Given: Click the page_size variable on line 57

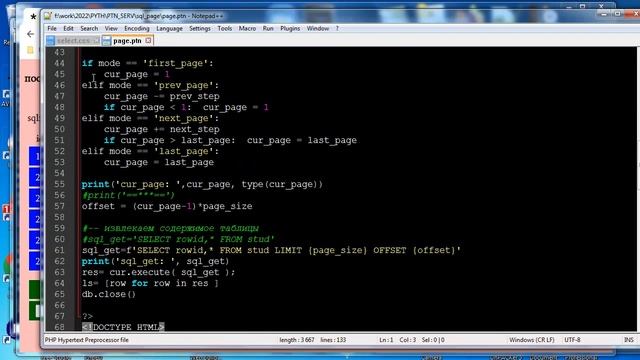Looking at the screenshot, I should pos(227,206).
